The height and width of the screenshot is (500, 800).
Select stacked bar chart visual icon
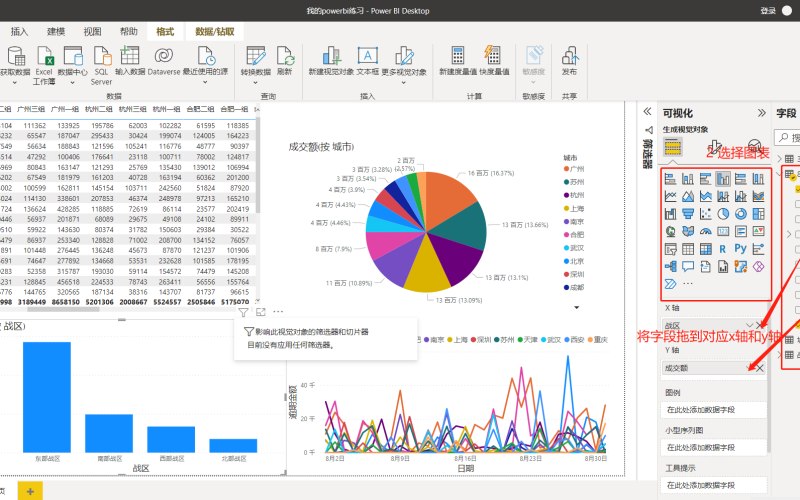point(670,179)
